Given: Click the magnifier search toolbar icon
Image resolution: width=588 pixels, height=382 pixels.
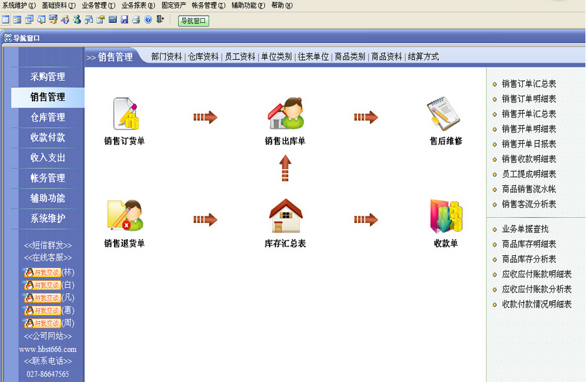Looking at the screenshot, I should (40, 19).
